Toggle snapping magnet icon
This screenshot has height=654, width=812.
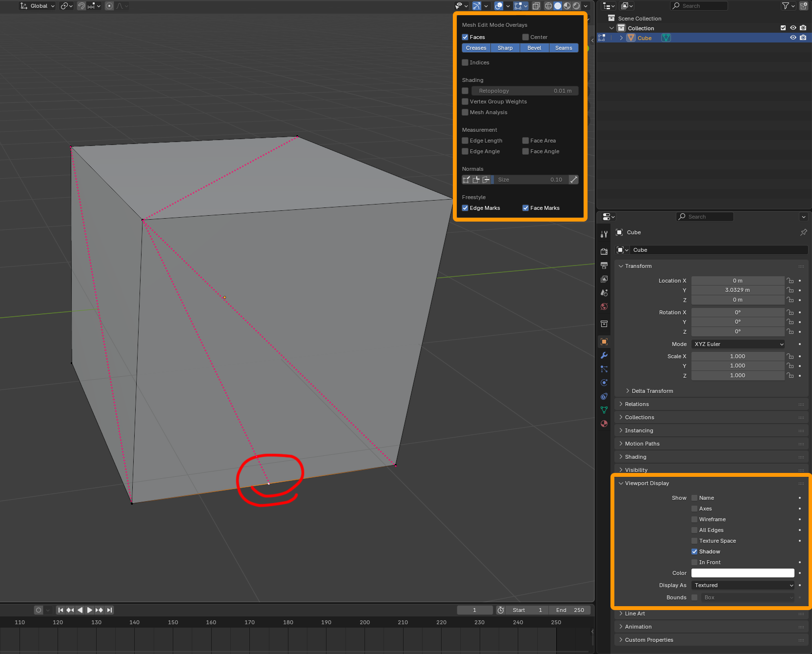[x=81, y=6]
